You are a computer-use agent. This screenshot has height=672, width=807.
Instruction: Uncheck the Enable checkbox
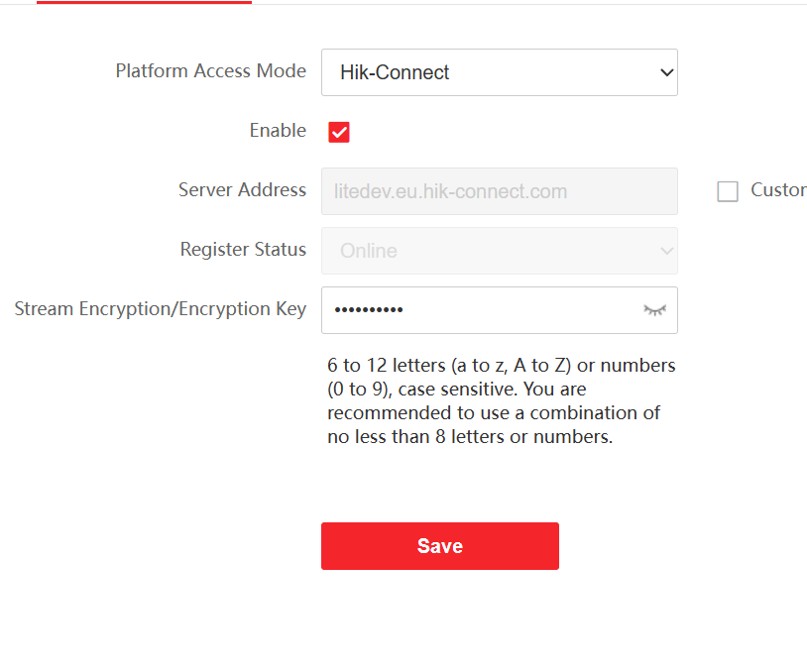[x=339, y=132]
